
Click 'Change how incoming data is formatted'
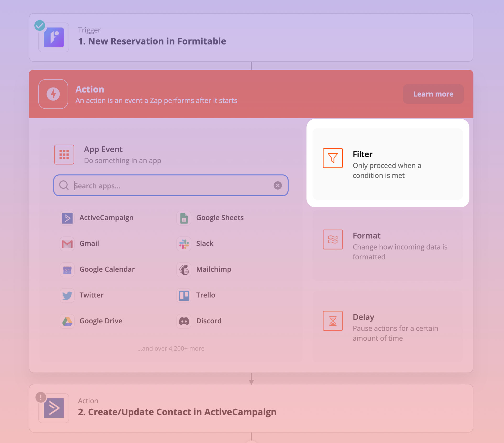point(400,252)
